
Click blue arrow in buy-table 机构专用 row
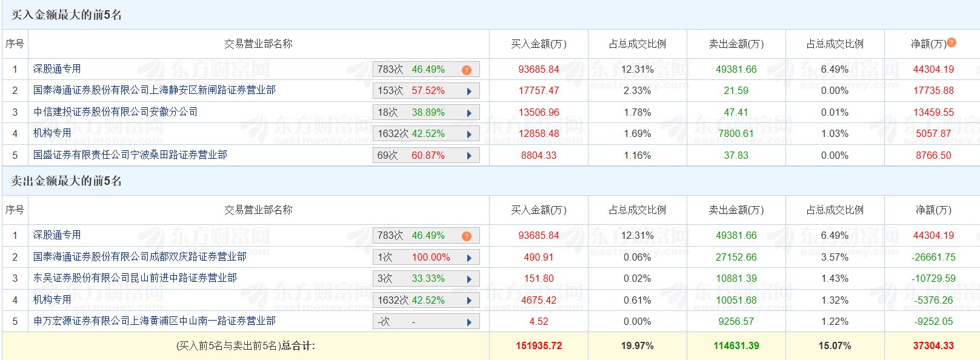coord(469,134)
